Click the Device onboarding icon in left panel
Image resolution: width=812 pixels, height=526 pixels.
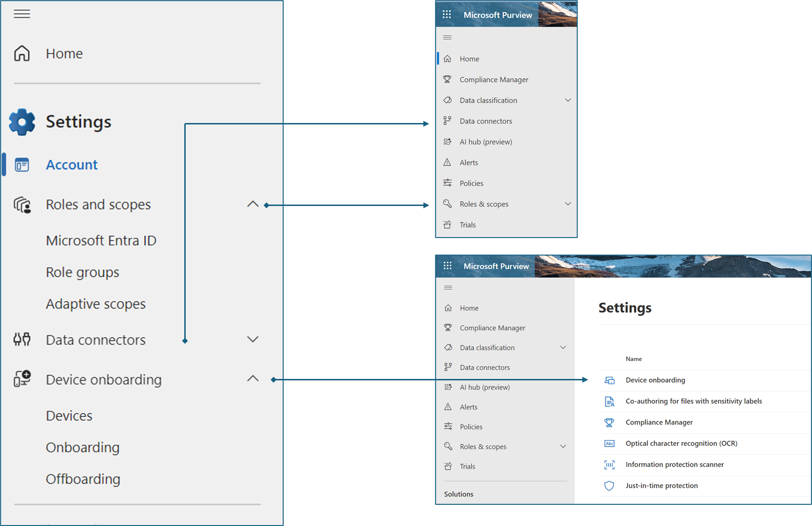(x=22, y=379)
